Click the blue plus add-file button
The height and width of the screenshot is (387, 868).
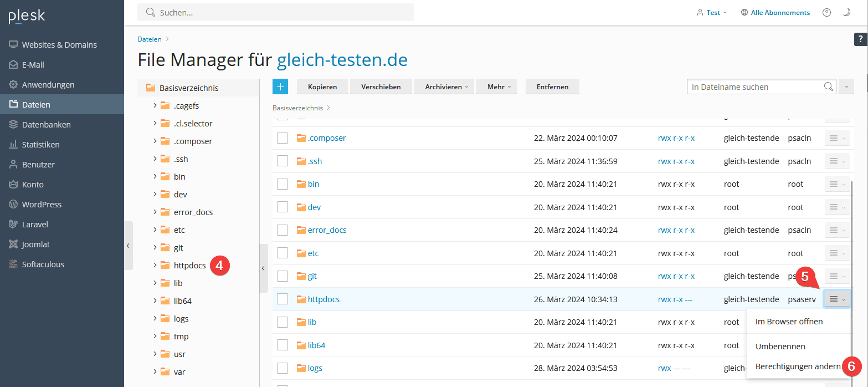280,87
